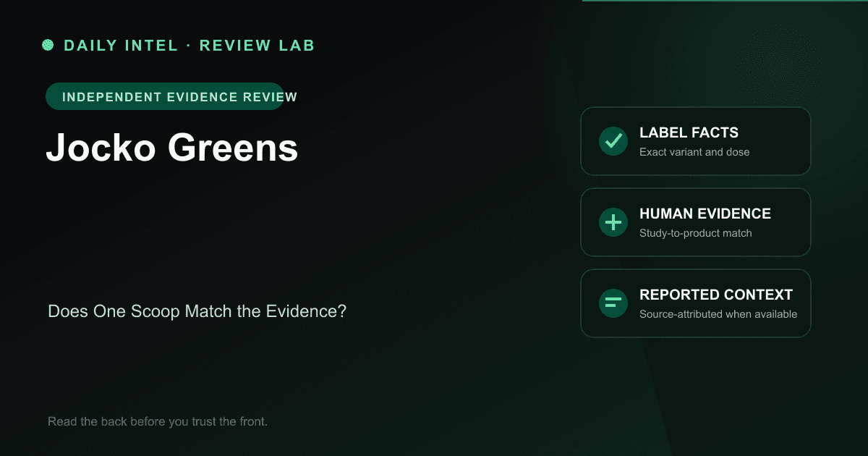Click the HUMAN EVIDENCE heading
The image size is (868, 456).
pos(705,214)
